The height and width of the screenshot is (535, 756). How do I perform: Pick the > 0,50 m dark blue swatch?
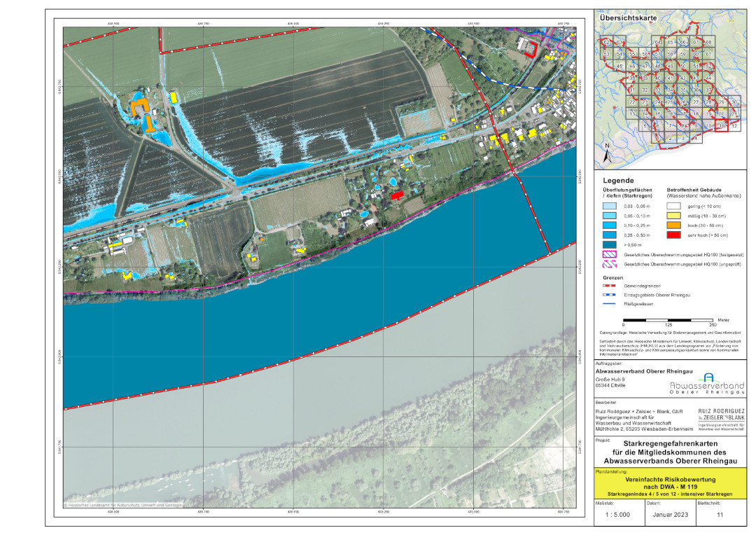click(x=611, y=245)
